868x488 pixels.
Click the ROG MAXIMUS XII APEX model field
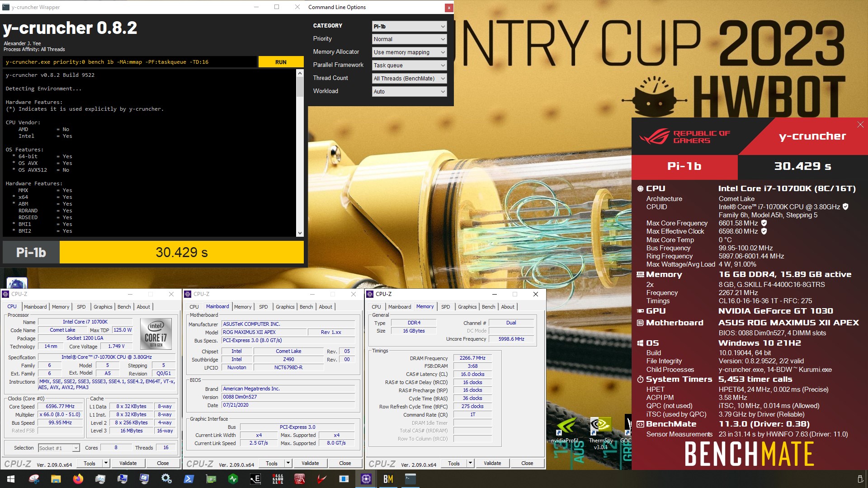(x=264, y=332)
